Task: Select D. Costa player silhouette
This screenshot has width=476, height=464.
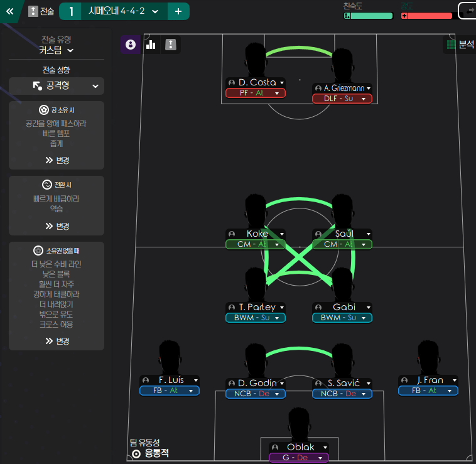Action: point(256,60)
